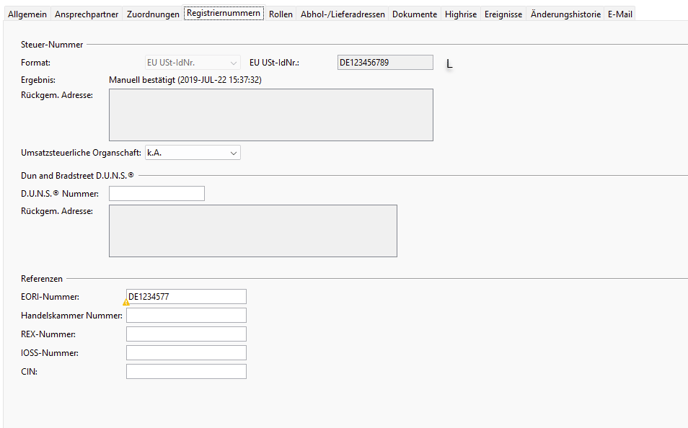Focus the REX-Nummer input field
Screen dimensions: 688x428
coord(186,334)
